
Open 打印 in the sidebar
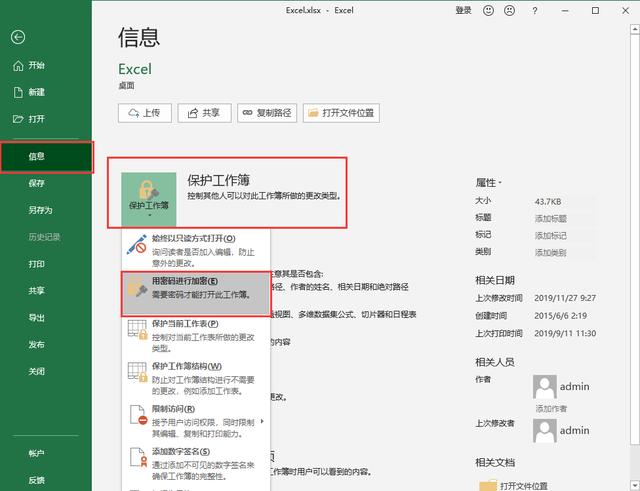[x=47, y=264]
